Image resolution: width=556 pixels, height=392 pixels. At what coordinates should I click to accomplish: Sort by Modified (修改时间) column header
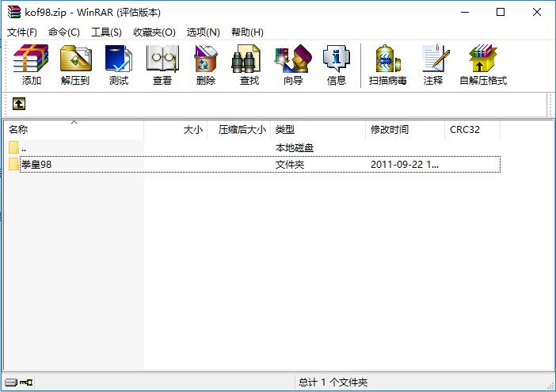(x=406, y=130)
